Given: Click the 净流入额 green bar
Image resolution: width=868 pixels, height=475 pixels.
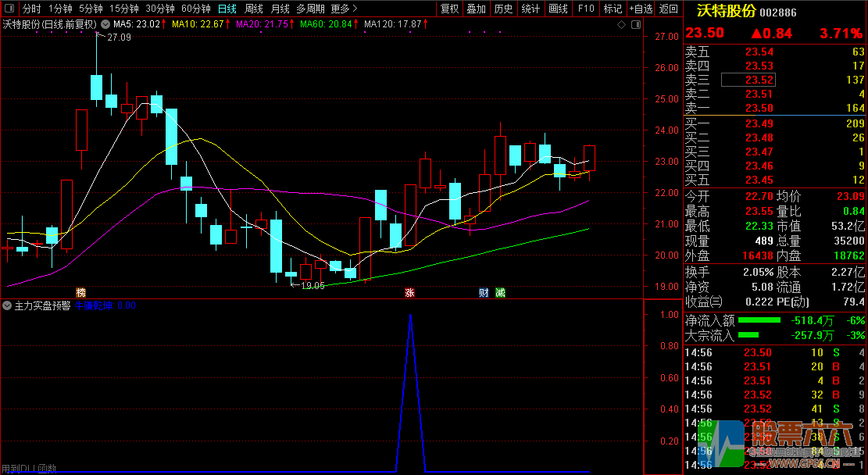Looking at the screenshot, I should (759, 320).
